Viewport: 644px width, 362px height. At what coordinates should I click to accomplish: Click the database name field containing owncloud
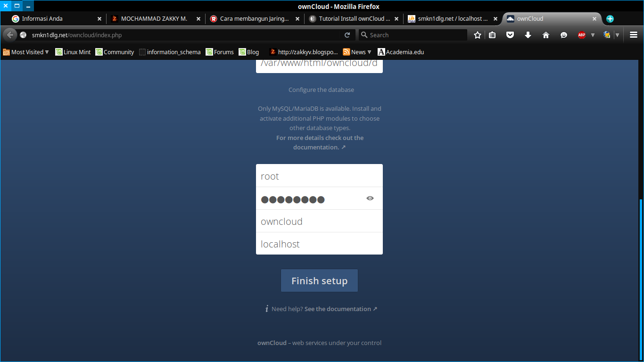(319, 221)
